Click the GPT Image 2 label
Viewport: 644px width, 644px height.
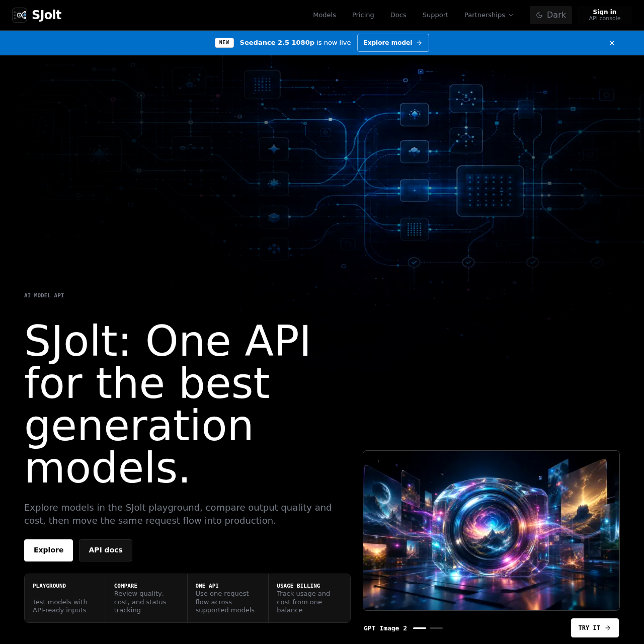(385, 628)
